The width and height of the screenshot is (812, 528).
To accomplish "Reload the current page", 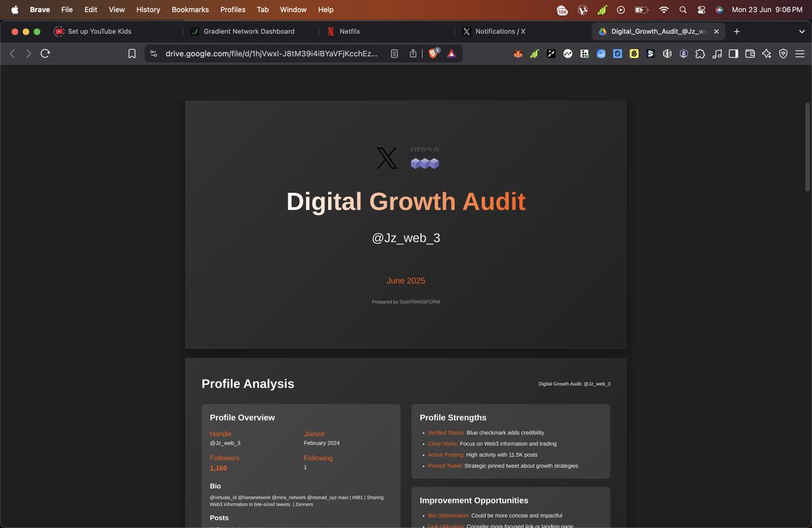I will (45, 53).
